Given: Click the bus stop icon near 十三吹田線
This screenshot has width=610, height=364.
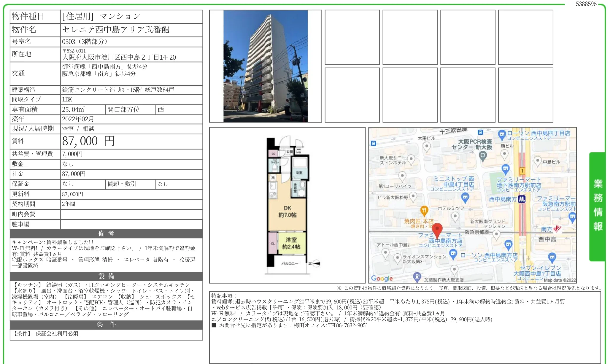Looking at the screenshot, I should tap(480, 132).
